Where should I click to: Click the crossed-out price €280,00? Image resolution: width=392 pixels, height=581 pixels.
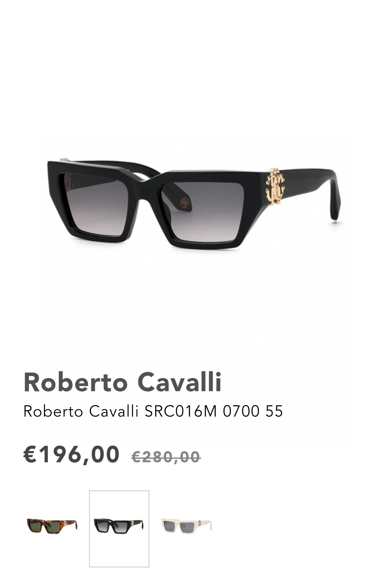pos(166,457)
